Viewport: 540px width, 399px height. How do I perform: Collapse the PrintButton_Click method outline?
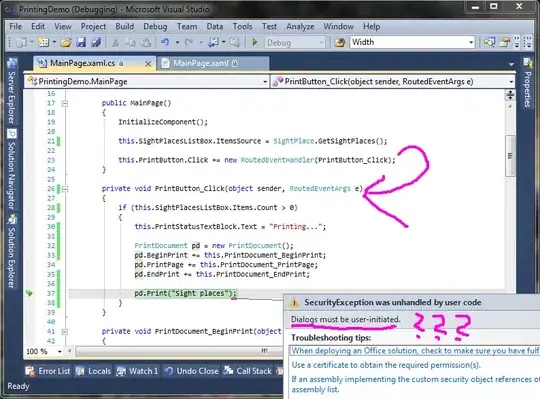[x=64, y=189]
